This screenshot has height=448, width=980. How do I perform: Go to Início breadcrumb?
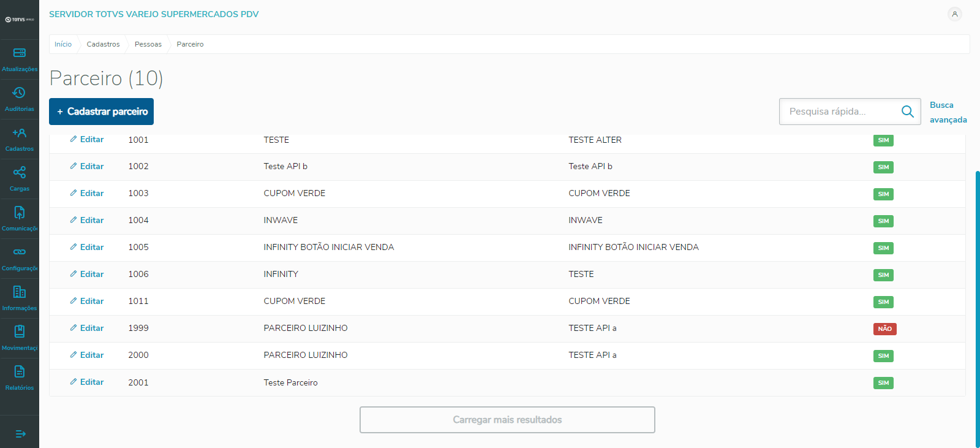(x=63, y=44)
